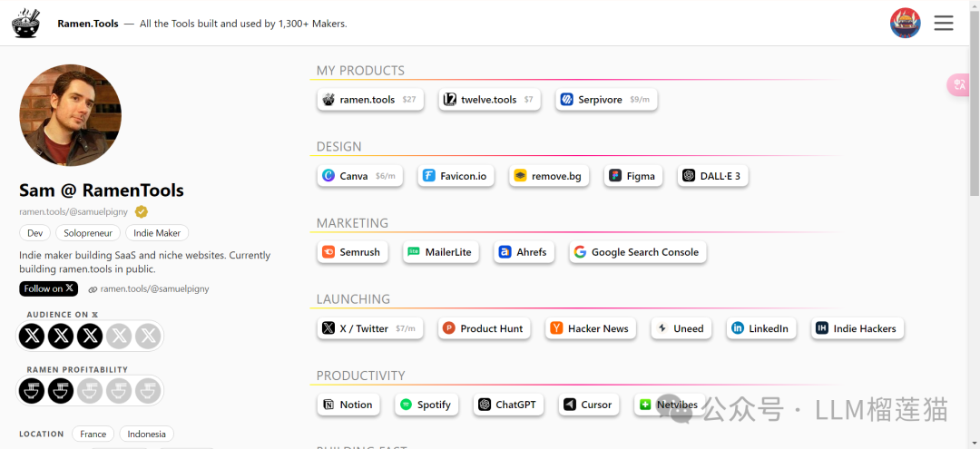Viewport: 980px width, 449px height.
Task: Click the remove.bg icon
Action: point(521,176)
